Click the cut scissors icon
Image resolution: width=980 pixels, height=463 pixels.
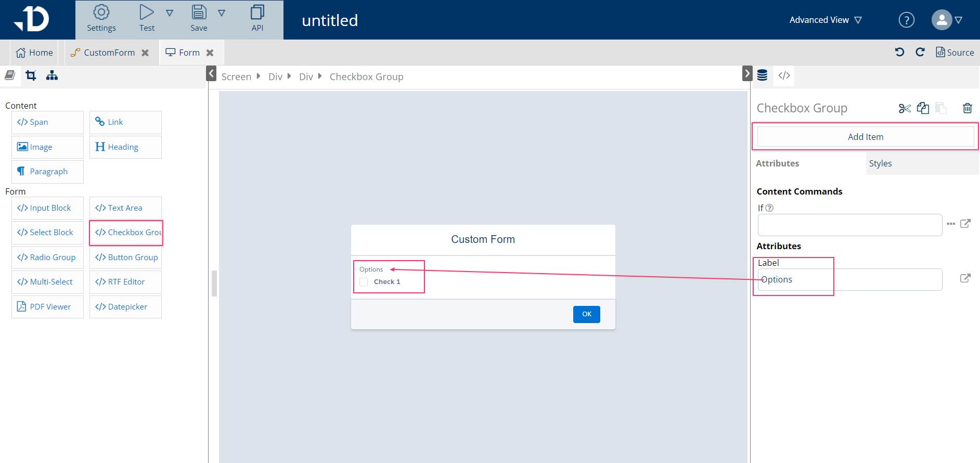905,108
